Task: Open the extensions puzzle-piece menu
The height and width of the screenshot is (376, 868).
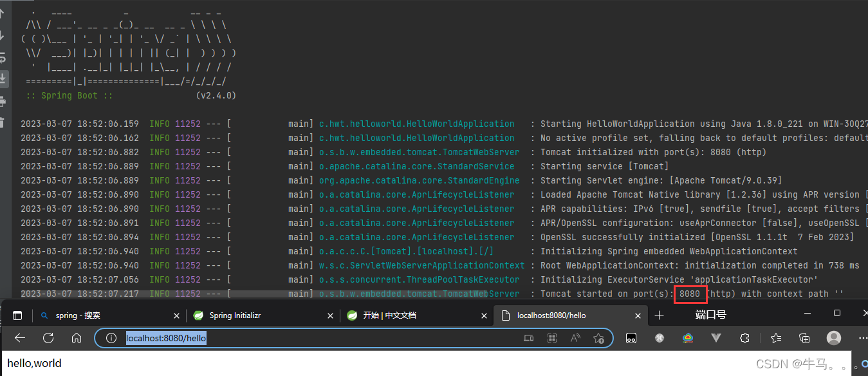Action: click(745, 338)
